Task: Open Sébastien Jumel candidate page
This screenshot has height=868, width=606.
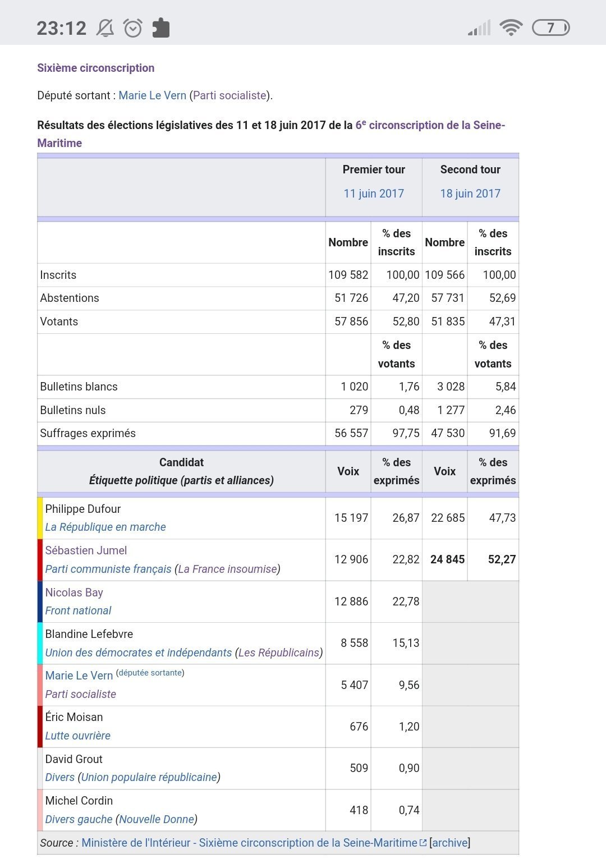Action: 86,550
